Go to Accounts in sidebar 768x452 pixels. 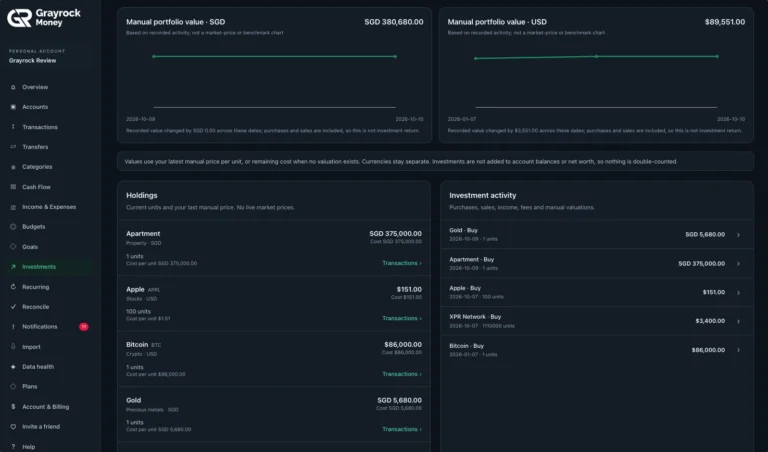pos(35,107)
